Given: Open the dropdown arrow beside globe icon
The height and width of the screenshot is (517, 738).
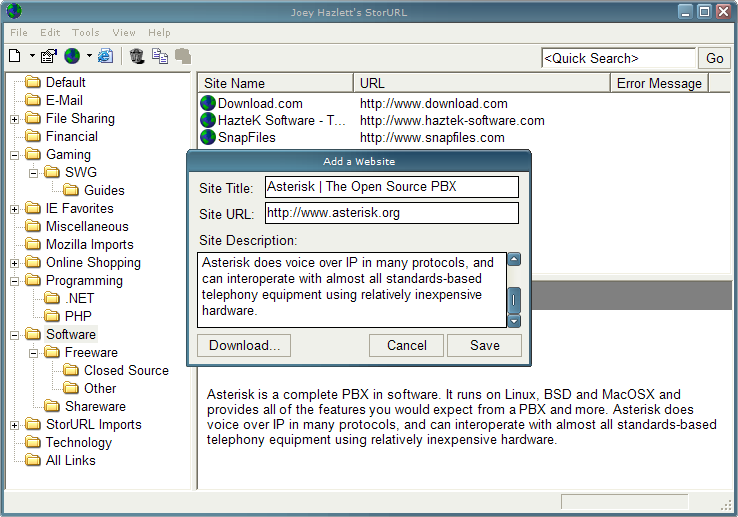Looking at the screenshot, I should pos(89,57).
